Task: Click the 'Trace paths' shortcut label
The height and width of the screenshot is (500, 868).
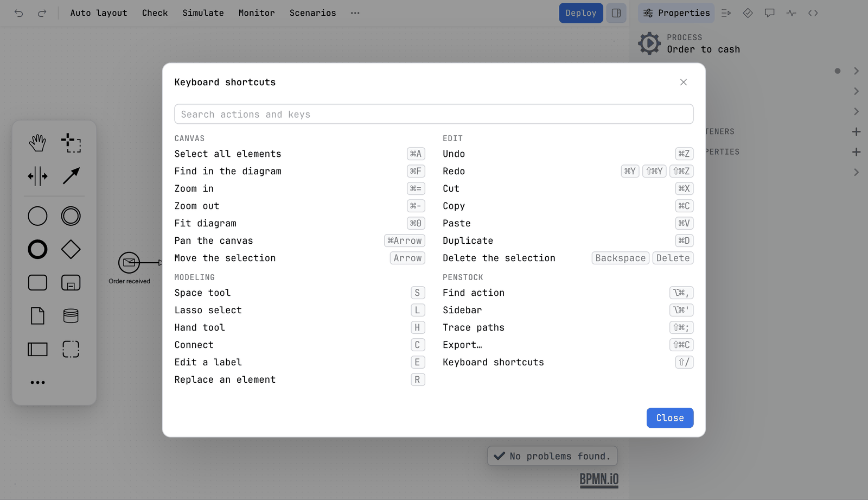Action: pyautogui.click(x=474, y=327)
